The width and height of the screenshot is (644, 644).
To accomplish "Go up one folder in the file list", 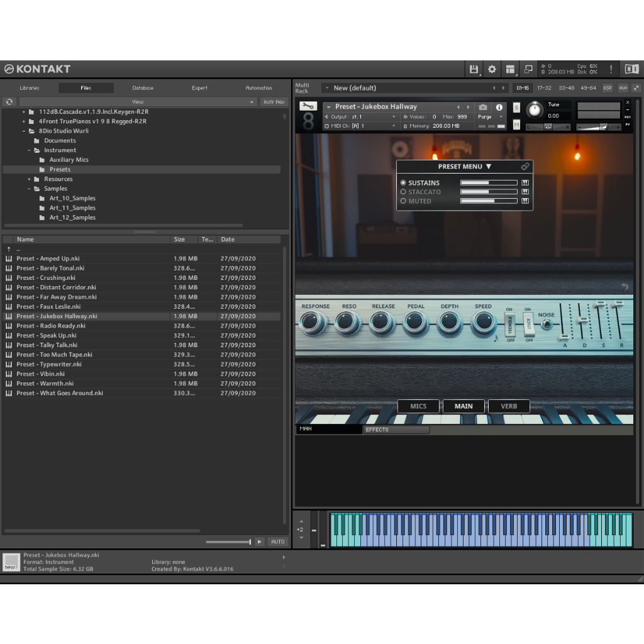I will pos(9,249).
